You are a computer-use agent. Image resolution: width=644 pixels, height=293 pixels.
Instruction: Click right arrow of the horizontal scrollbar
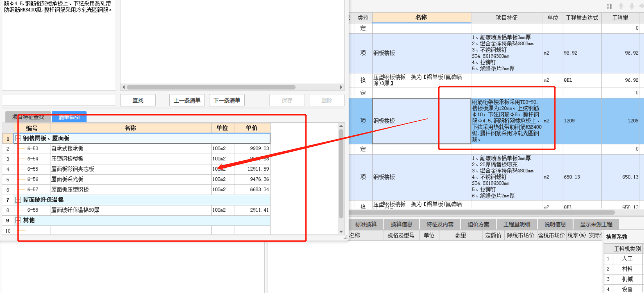(341, 87)
